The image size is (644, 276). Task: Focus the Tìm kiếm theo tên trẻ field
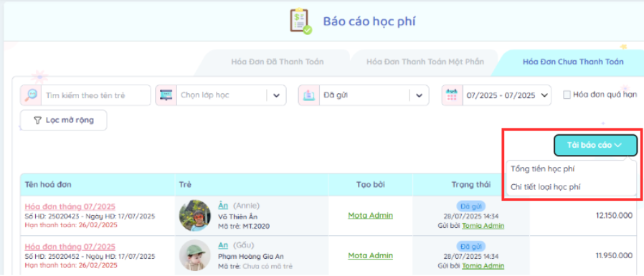[x=97, y=95]
